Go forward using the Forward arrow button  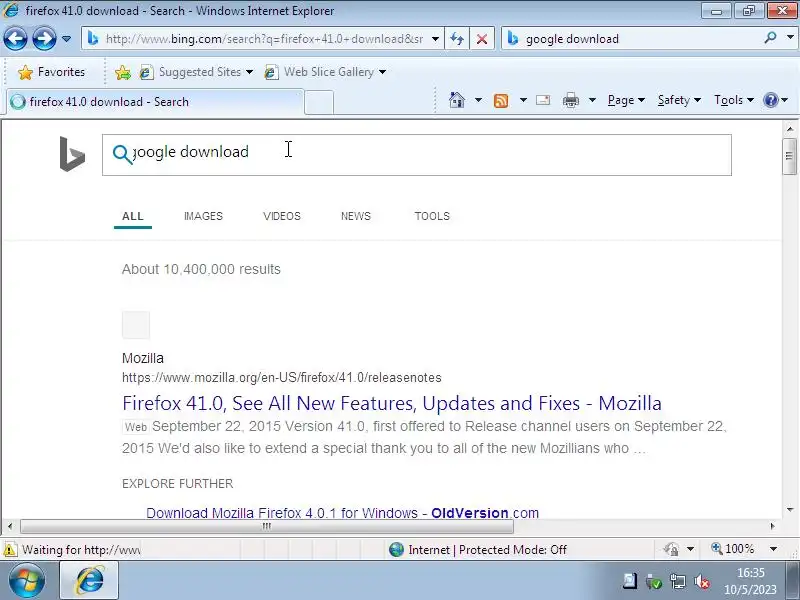pos(44,38)
